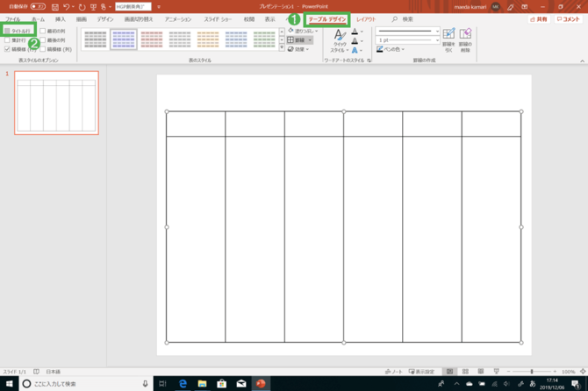The image size is (588, 391).
Task: Click the text effects A icon
Action: tap(355, 50)
